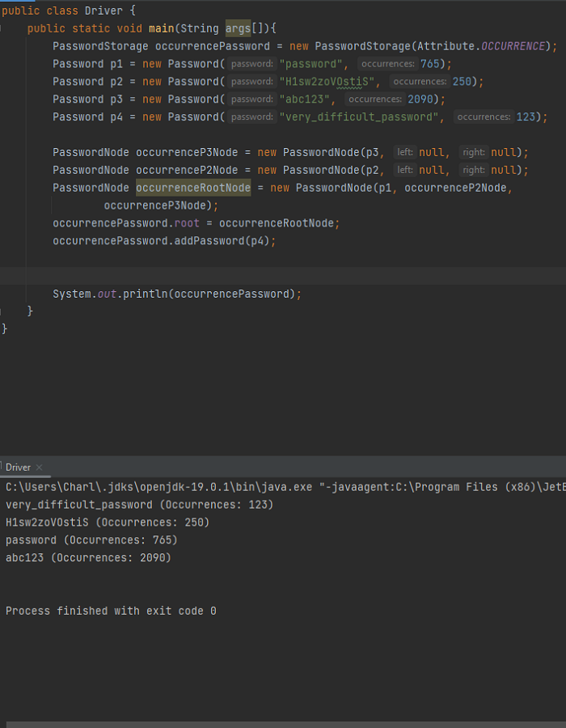Collapse the main method fold marker
Viewport: 566px width, 728px height.
coord(1,28)
